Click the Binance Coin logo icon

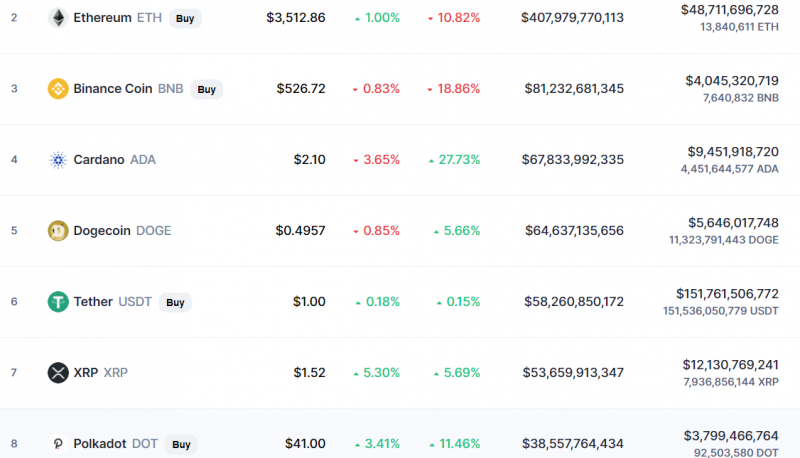tap(58, 89)
